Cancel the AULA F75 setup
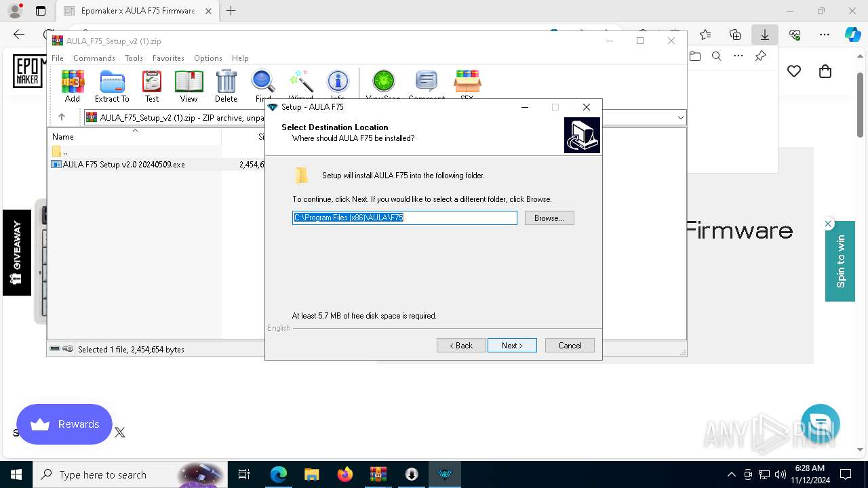 pyautogui.click(x=570, y=346)
